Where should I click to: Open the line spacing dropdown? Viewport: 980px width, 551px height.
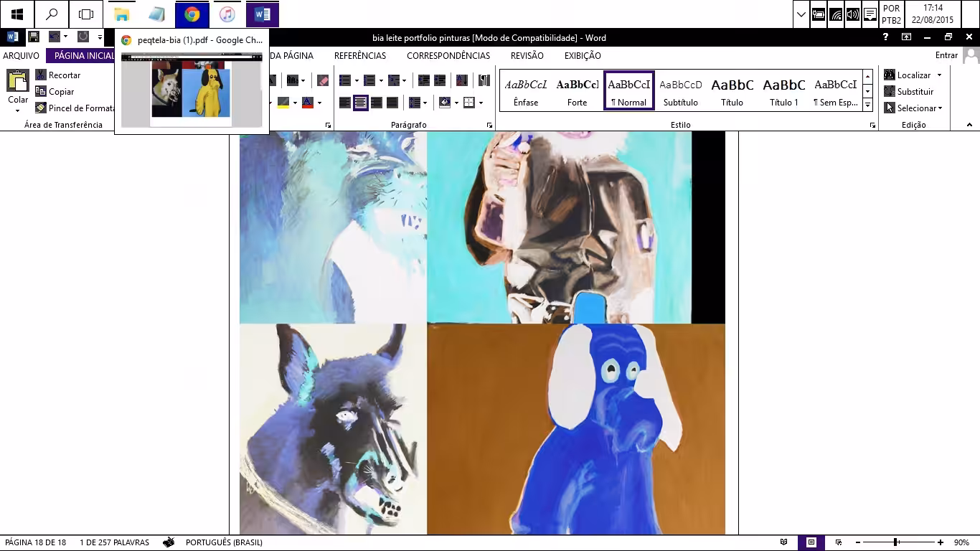(425, 103)
